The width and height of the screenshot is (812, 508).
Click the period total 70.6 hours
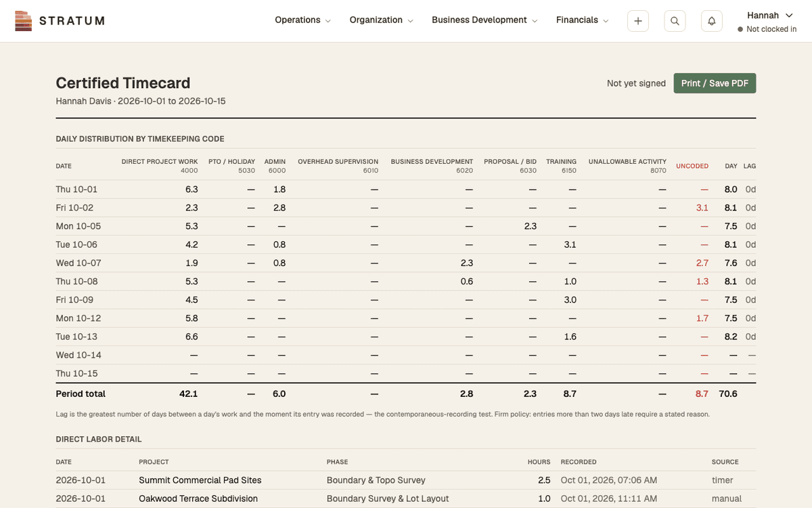click(728, 394)
